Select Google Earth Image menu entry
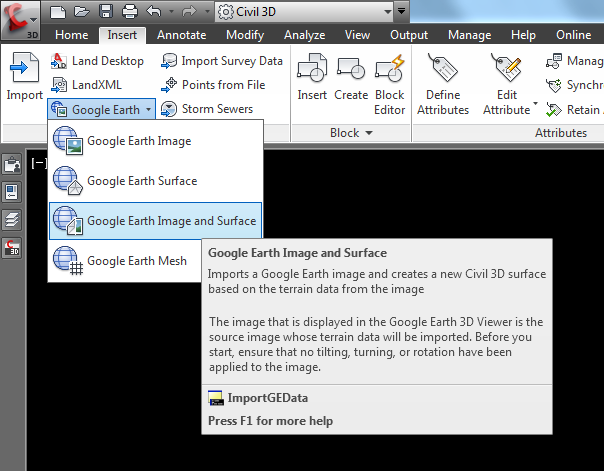604x471 pixels. 155,141
